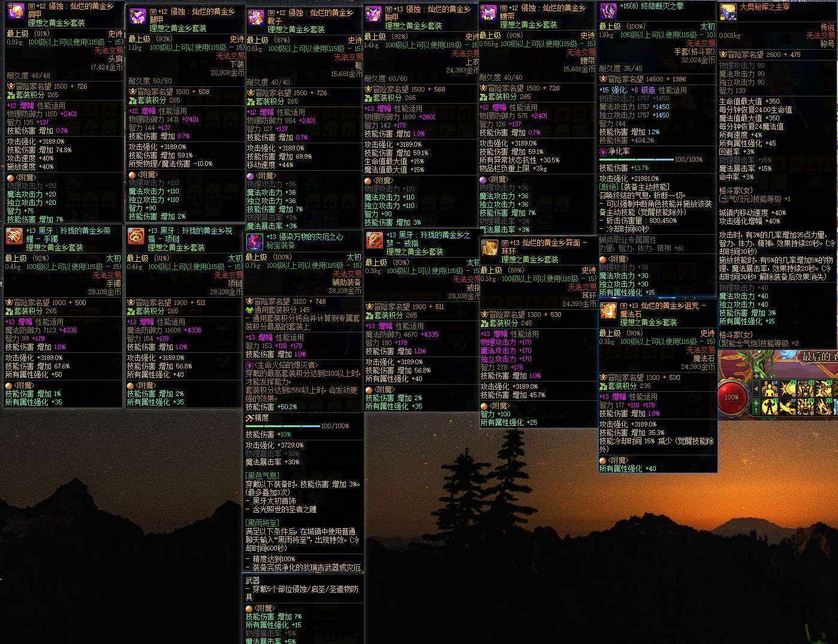Click the 城镇内移动速度 +40% line

(753, 213)
